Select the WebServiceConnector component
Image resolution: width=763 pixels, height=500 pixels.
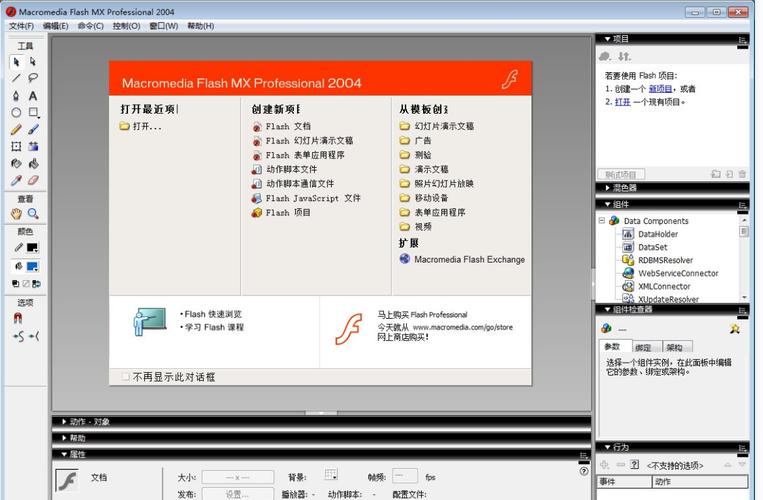671,273
